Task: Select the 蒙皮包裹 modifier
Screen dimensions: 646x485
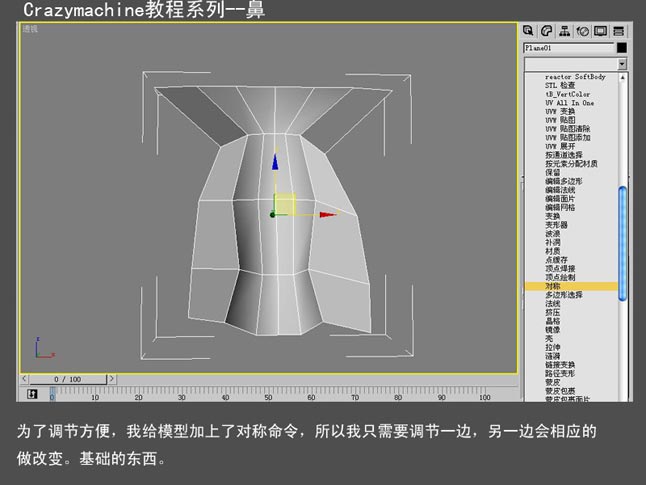Action: [x=560, y=391]
